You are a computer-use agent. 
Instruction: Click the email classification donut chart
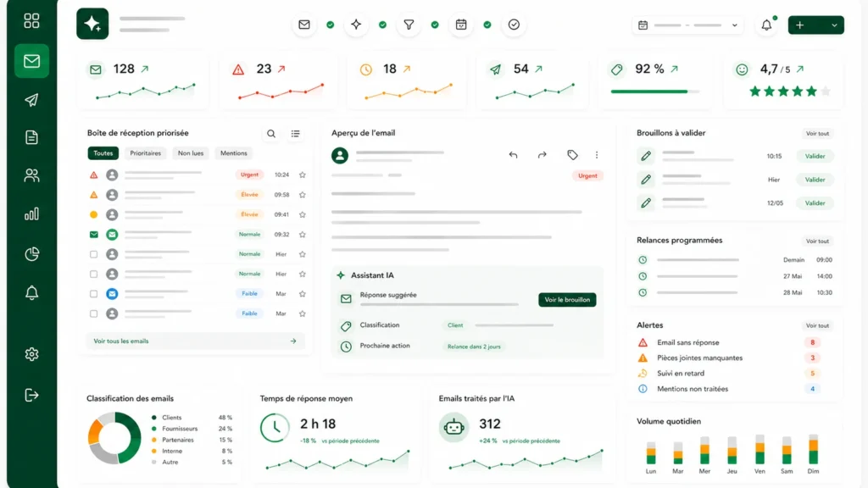[114, 438]
